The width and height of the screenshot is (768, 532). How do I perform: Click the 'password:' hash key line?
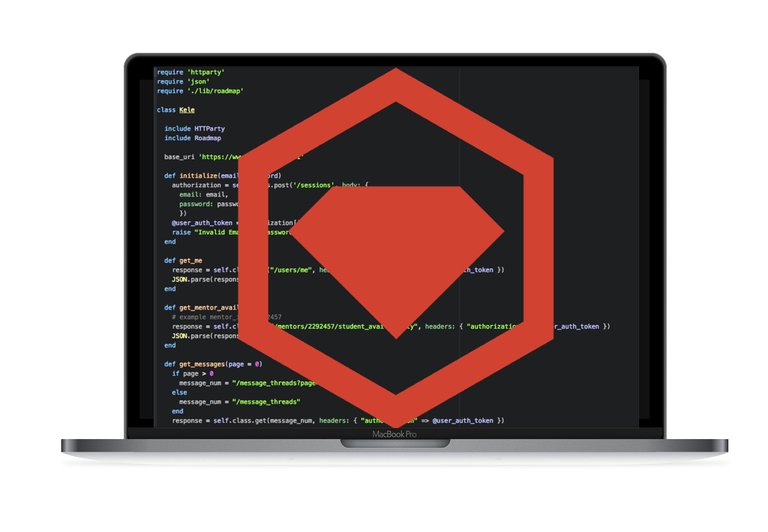pyautogui.click(x=209, y=204)
